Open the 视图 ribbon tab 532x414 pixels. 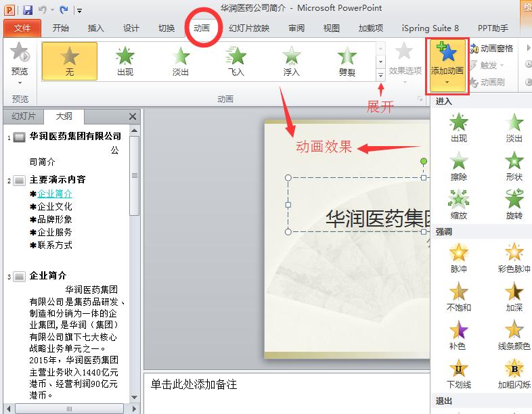(332, 28)
